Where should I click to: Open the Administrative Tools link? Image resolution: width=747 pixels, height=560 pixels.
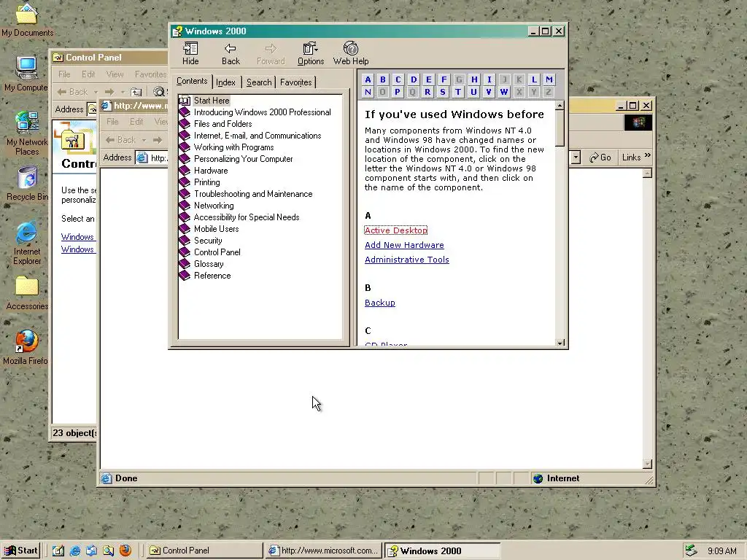(x=407, y=260)
